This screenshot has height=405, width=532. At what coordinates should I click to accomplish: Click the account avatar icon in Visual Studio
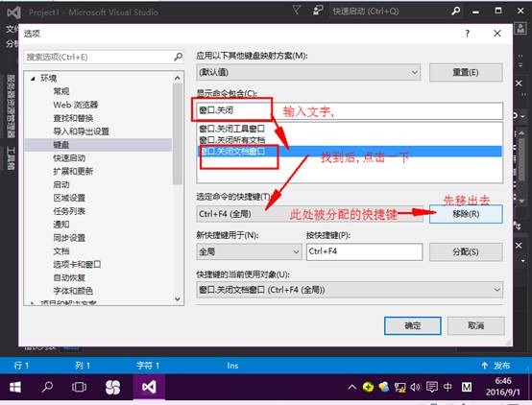(x=520, y=29)
